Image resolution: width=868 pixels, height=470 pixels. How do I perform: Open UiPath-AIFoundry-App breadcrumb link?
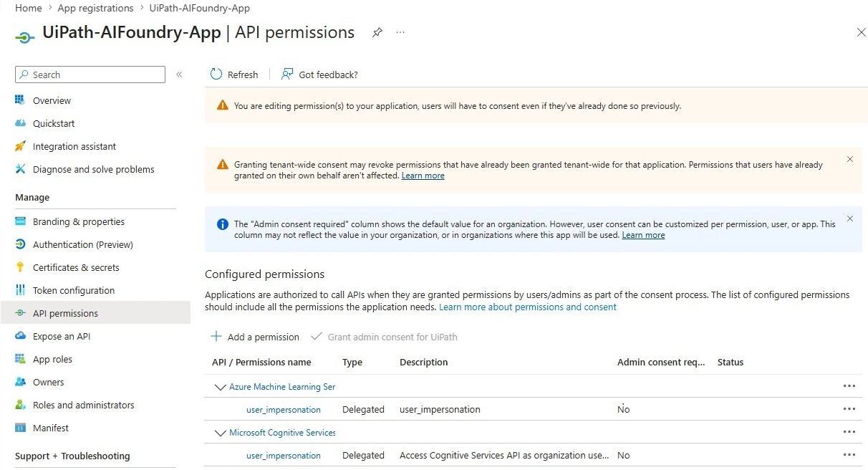[200, 8]
